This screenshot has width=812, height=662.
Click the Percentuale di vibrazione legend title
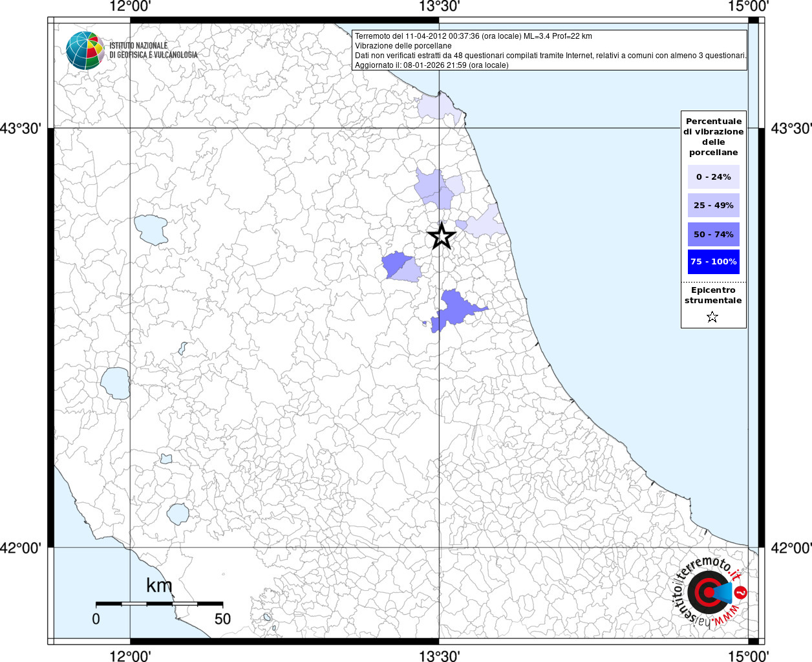pyautogui.click(x=713, y=136)
